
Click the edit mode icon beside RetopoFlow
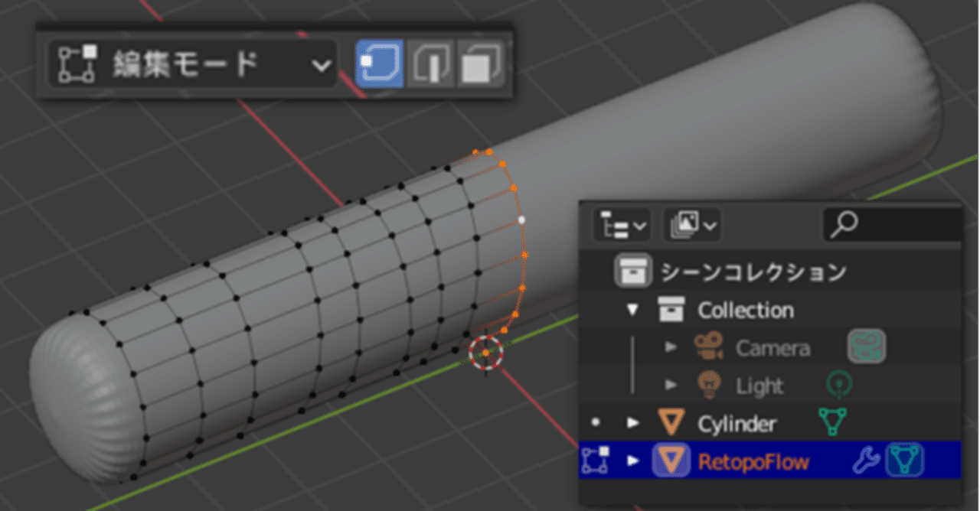click(x=596, y=460)
